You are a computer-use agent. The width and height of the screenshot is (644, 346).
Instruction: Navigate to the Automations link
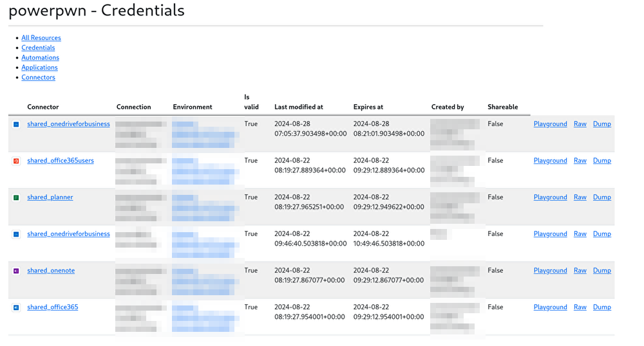coord(40,57)
